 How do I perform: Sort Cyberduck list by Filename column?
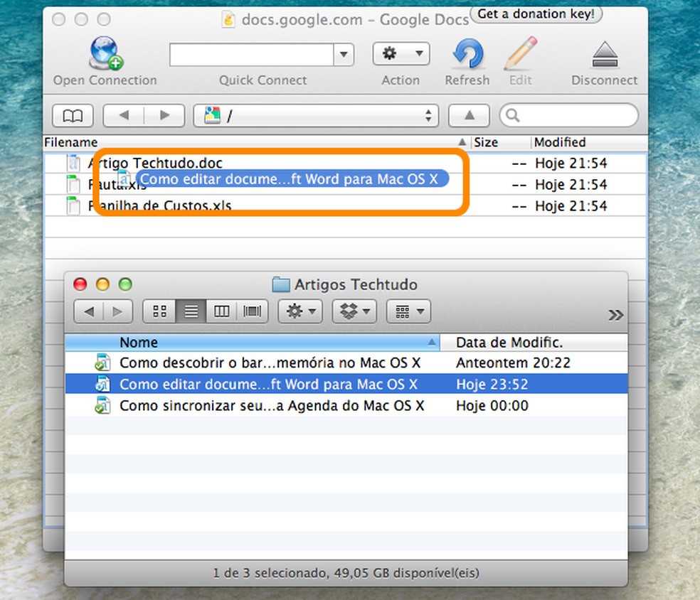tap(255, 142)
